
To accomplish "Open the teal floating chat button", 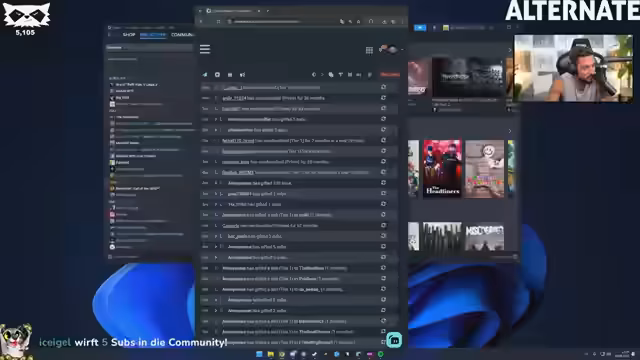I will (394, 340).
